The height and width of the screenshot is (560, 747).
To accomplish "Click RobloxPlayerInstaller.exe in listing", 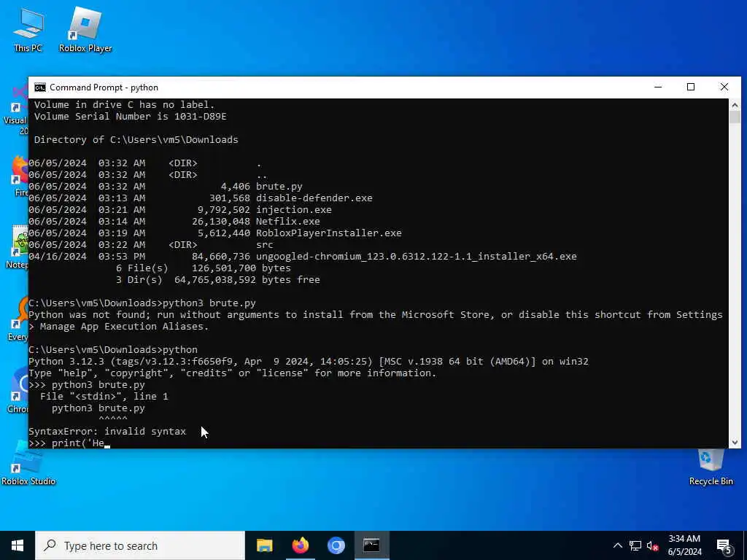I will point(329,233).
